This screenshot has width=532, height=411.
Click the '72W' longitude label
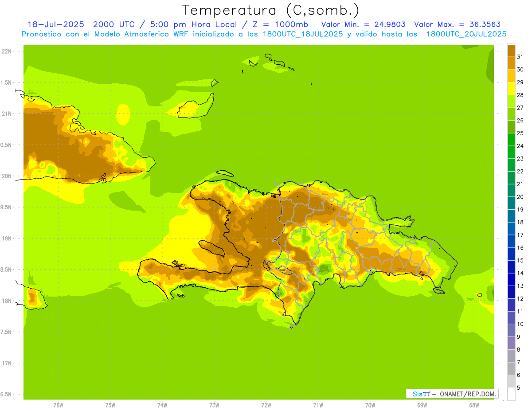pos(266,405)
